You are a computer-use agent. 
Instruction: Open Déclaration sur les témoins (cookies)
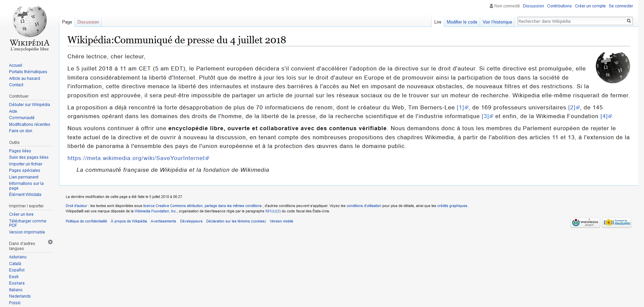(236, 221)
